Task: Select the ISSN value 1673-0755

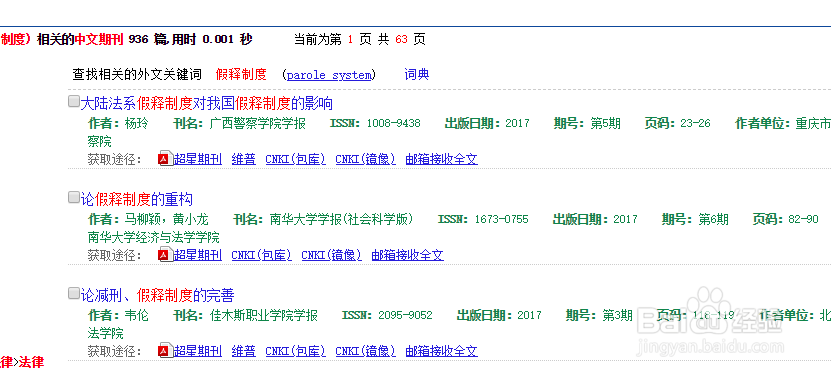Action: 501,219
